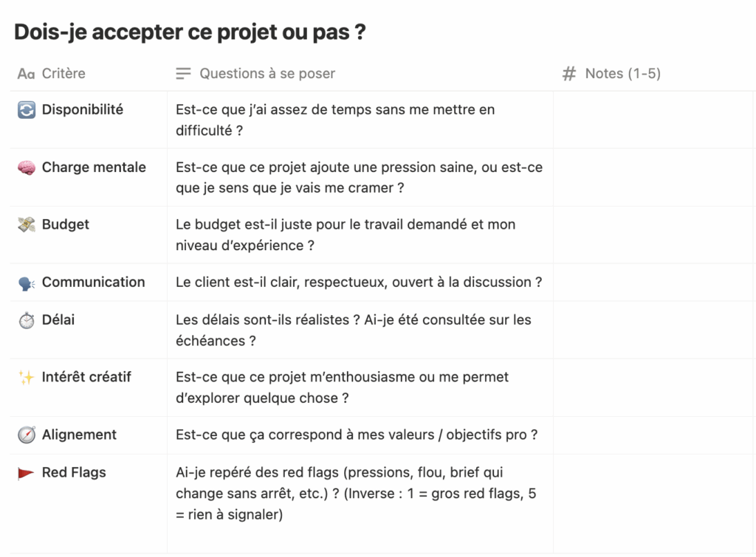
Task: Open the Disponibilité row page
Action: [x=83, y=110]
